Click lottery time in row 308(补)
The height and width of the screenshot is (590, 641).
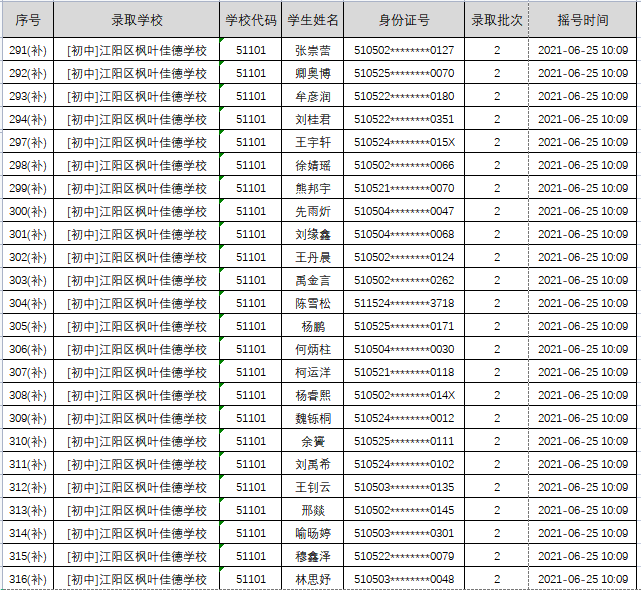coord(583,395)
